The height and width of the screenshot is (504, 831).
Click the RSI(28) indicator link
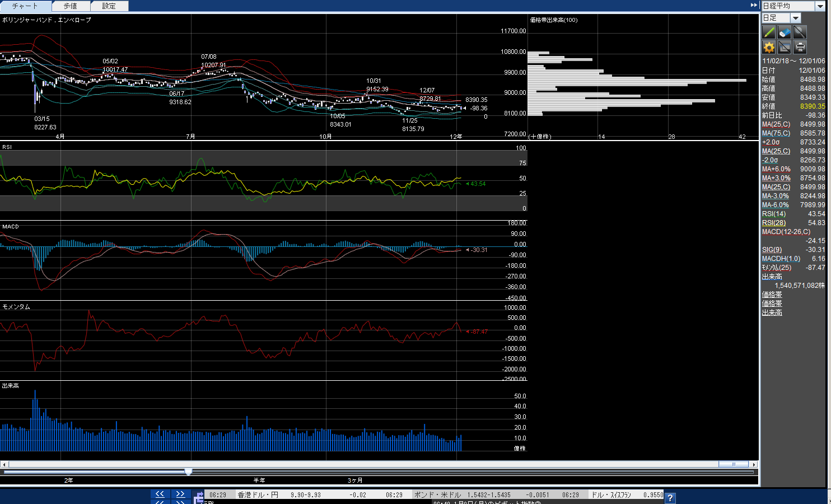tap(774, 223)
